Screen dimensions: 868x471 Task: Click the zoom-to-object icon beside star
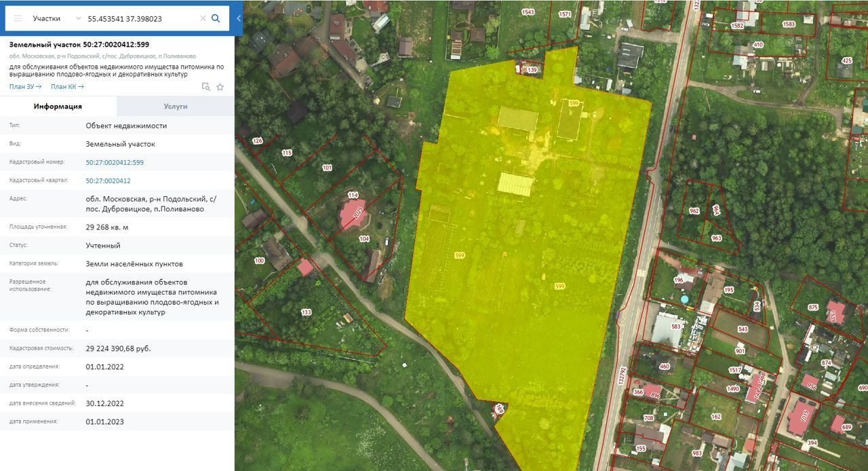click(x=206, y=87)
